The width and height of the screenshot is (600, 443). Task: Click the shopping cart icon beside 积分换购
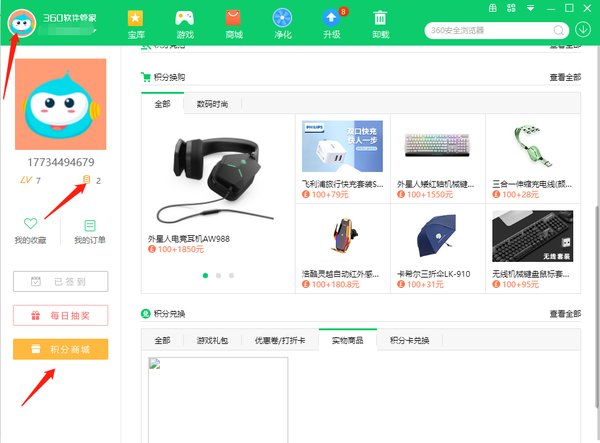tap(146, 77)
